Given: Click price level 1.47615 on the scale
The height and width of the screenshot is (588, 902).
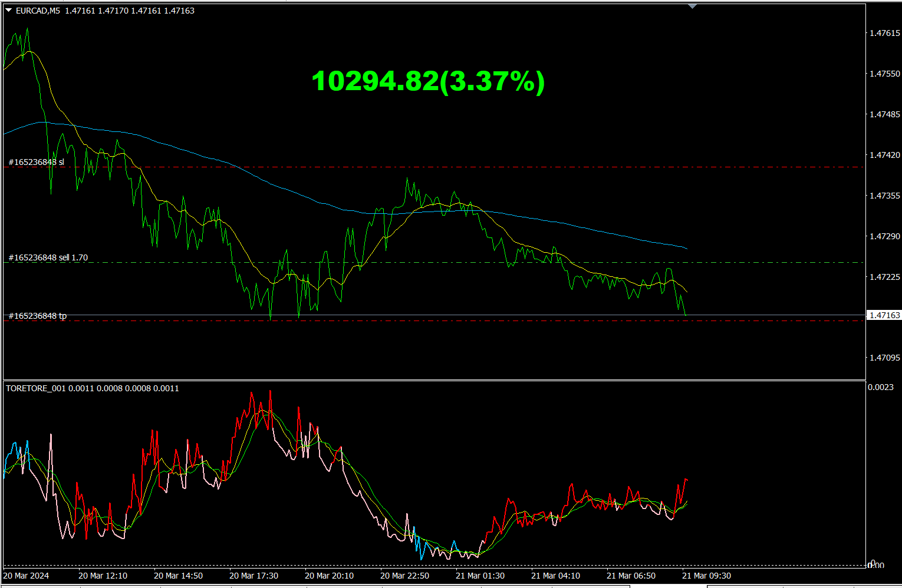Looking at the screenshot, I should pyautogui.click(x=885, y=33).
